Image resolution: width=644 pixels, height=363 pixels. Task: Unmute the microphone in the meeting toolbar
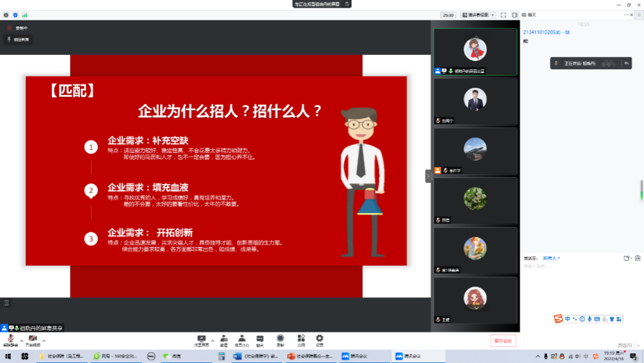[x=10, y=340]
